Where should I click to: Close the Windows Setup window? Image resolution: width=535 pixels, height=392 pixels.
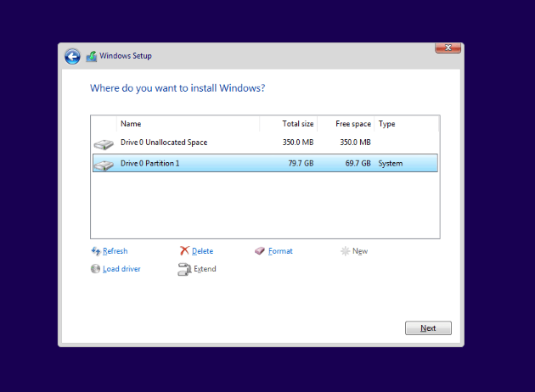[x=448, y=48]
